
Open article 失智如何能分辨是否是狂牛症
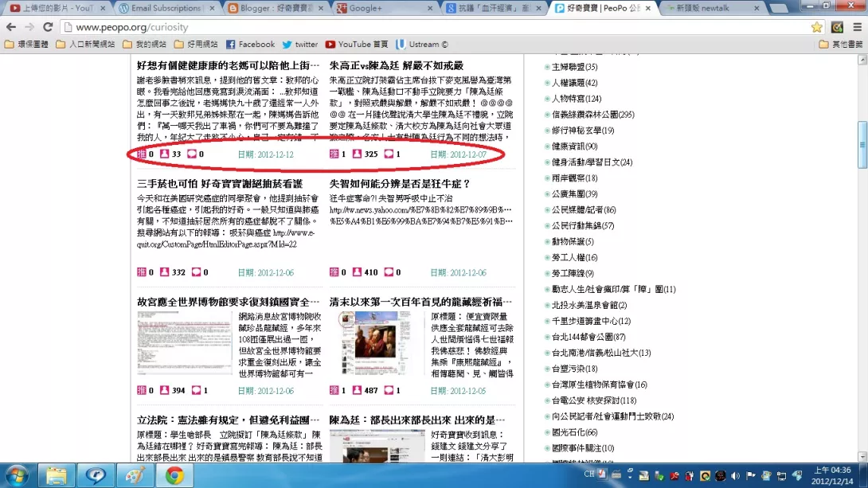pyautogui.click(x=400, y=184)
